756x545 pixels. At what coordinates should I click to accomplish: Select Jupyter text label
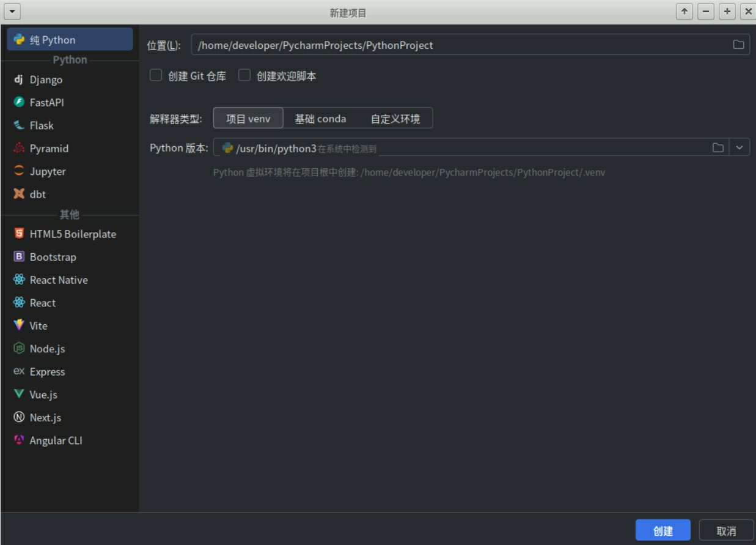point(48,171)
